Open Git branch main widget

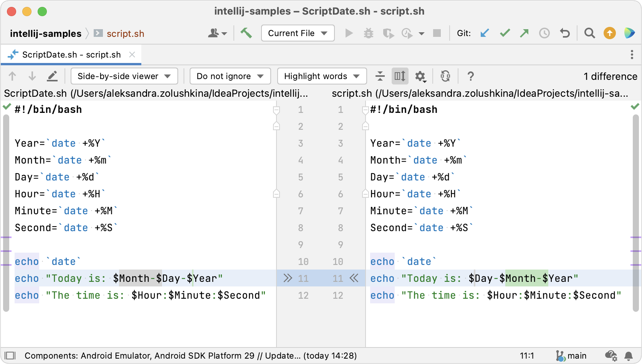[x=571, y=356]
